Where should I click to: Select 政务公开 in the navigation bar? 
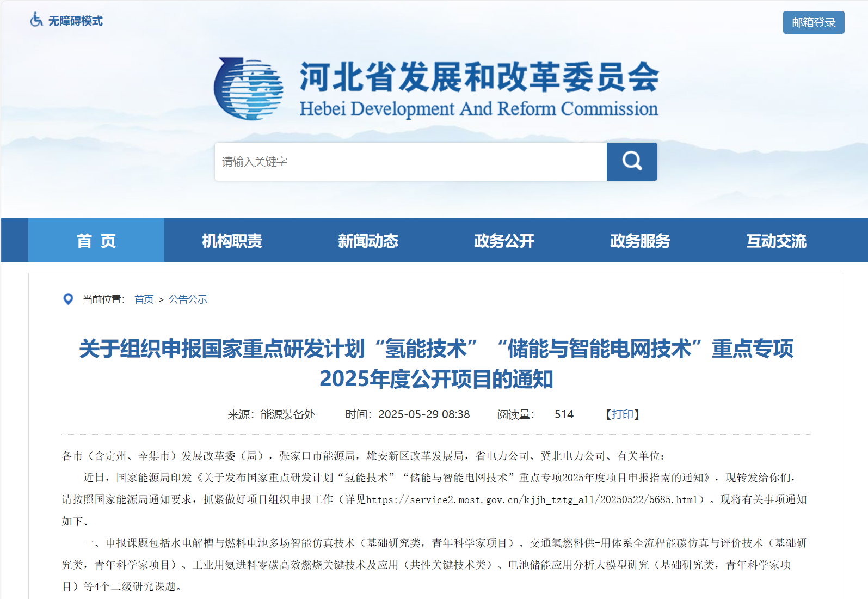pos(504,241)
